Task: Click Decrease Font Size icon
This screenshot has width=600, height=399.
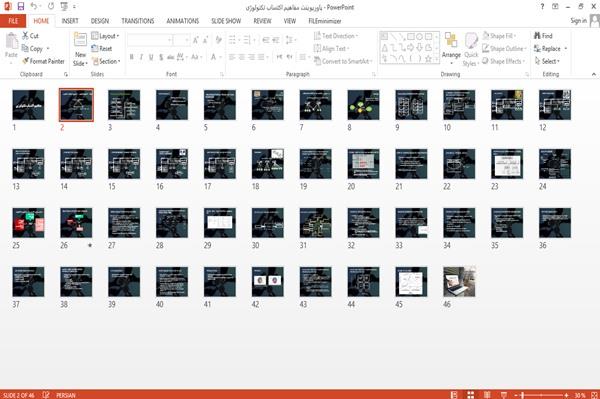Action: pos(205,40)
